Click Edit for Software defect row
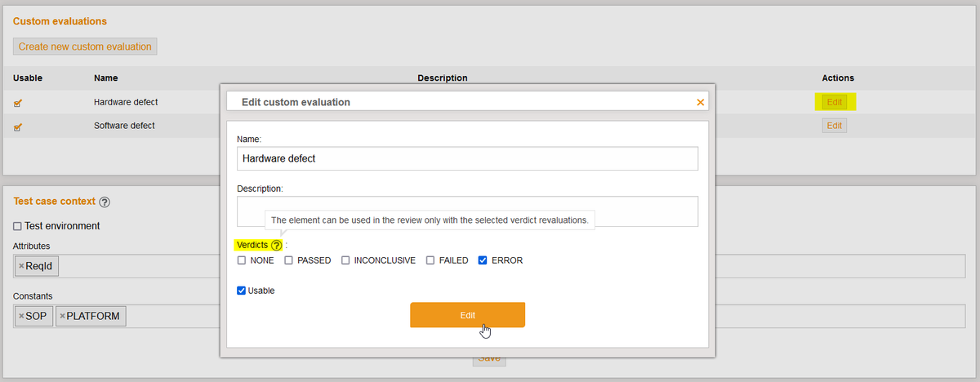The width and height of the screenshot is (980, 382). click(x=834, y=126)
